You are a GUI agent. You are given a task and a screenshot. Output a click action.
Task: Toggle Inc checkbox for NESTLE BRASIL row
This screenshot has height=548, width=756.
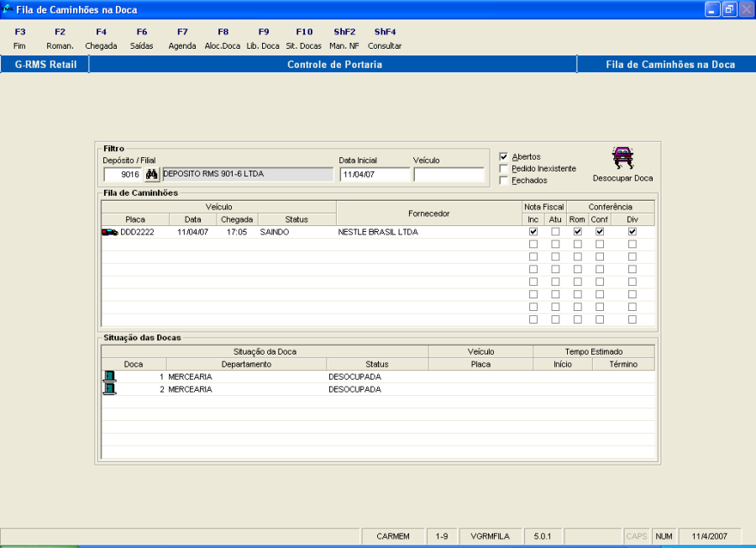[x=533, y=231]
